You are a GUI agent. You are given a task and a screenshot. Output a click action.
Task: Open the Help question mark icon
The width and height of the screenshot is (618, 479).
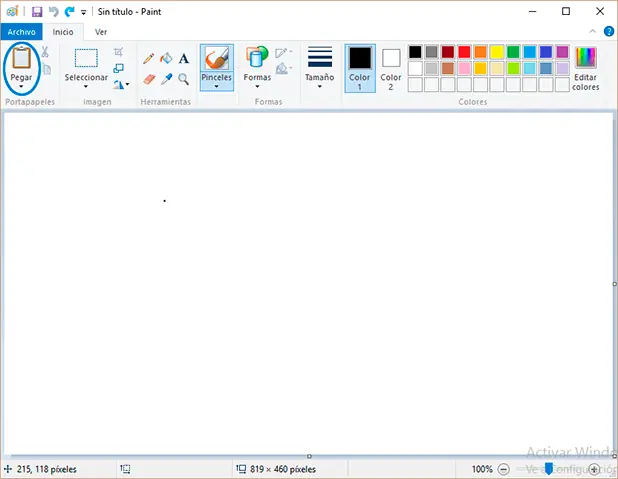point(609,31)
